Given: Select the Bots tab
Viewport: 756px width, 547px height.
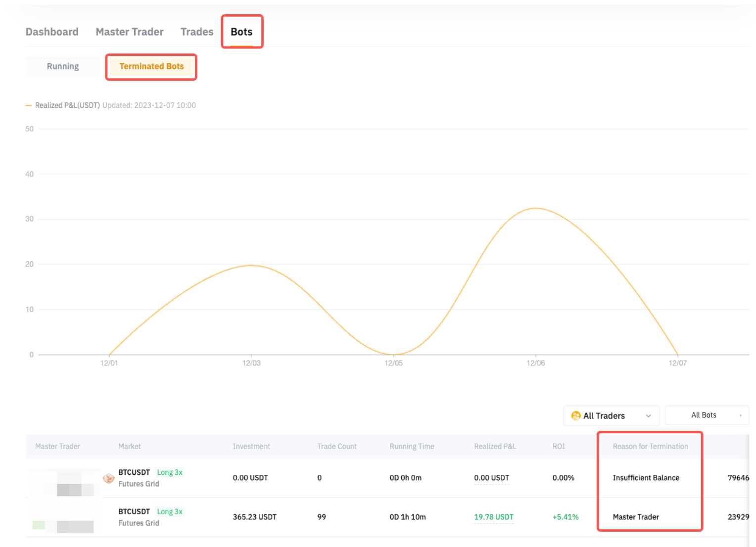Looking at the screenshot, I should (241, 32).
